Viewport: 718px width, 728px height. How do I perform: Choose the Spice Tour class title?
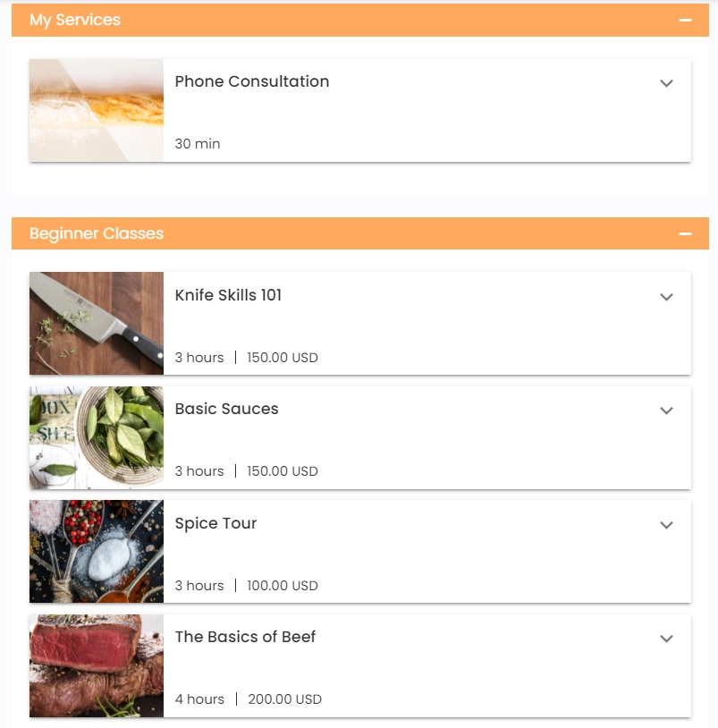click(x=215, y=523)
